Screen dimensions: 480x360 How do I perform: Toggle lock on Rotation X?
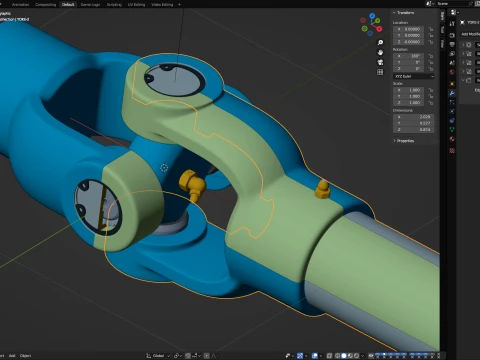(431, 56)
